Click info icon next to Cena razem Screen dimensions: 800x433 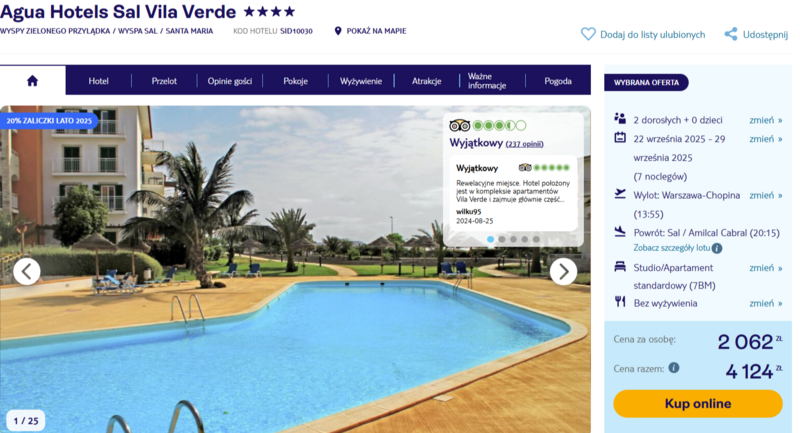tap(674, 368)
